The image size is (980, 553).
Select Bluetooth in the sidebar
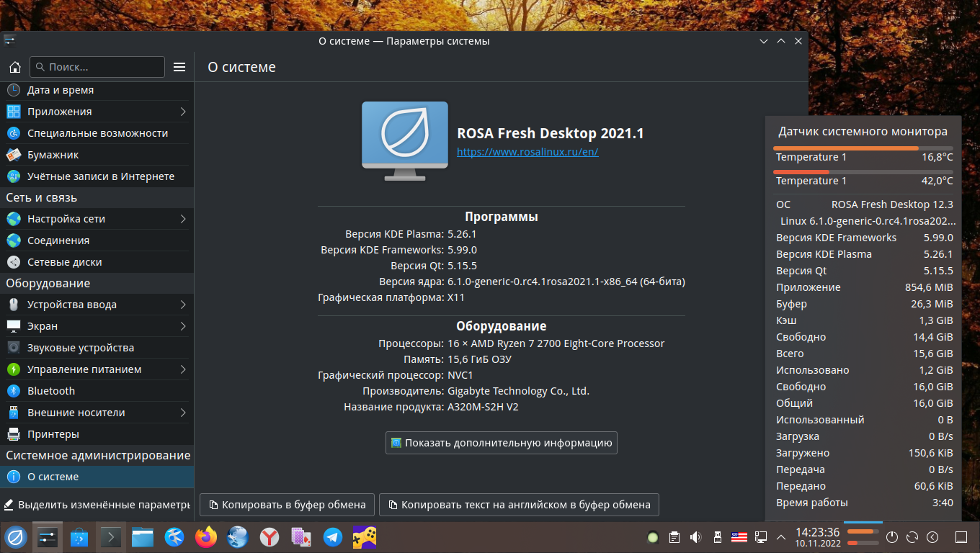97,391
